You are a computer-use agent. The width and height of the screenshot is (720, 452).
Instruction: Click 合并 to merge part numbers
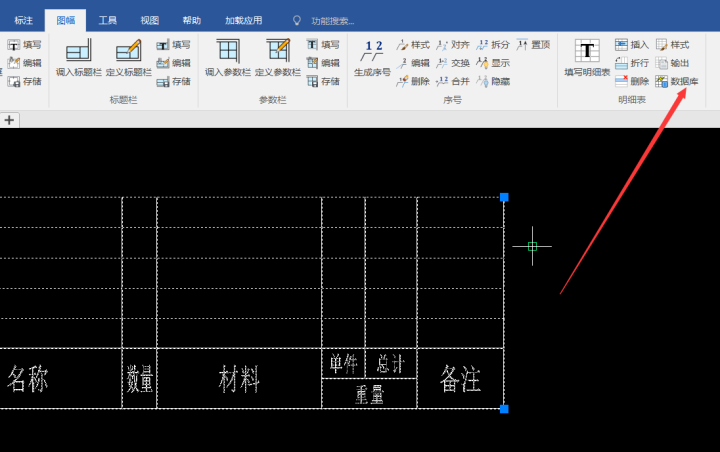pos(453,81)
